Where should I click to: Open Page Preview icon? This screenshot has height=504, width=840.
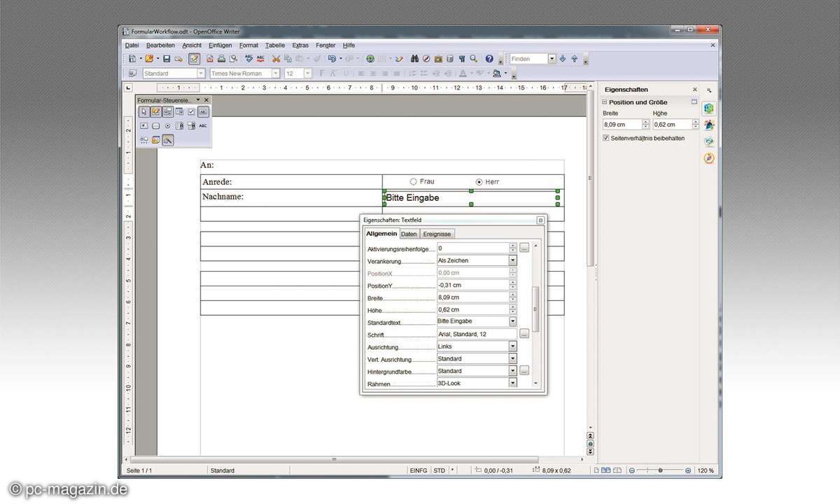click(233, 59)
